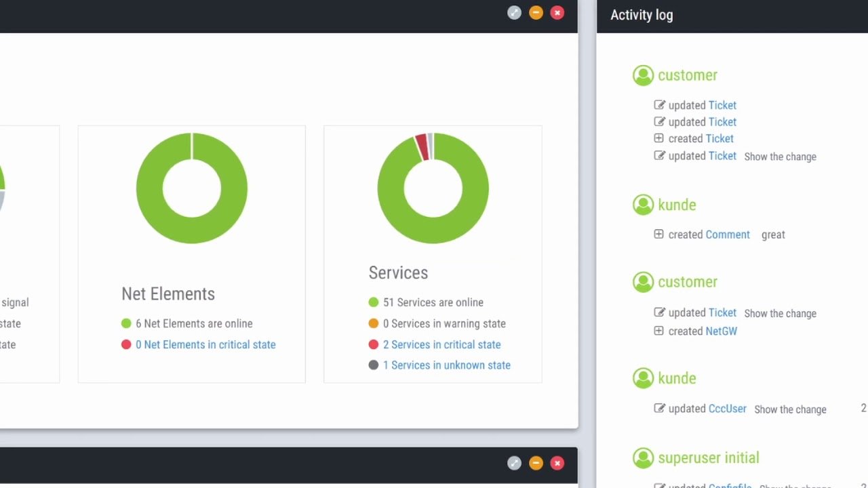Close the lower panel with the red button

557,463
